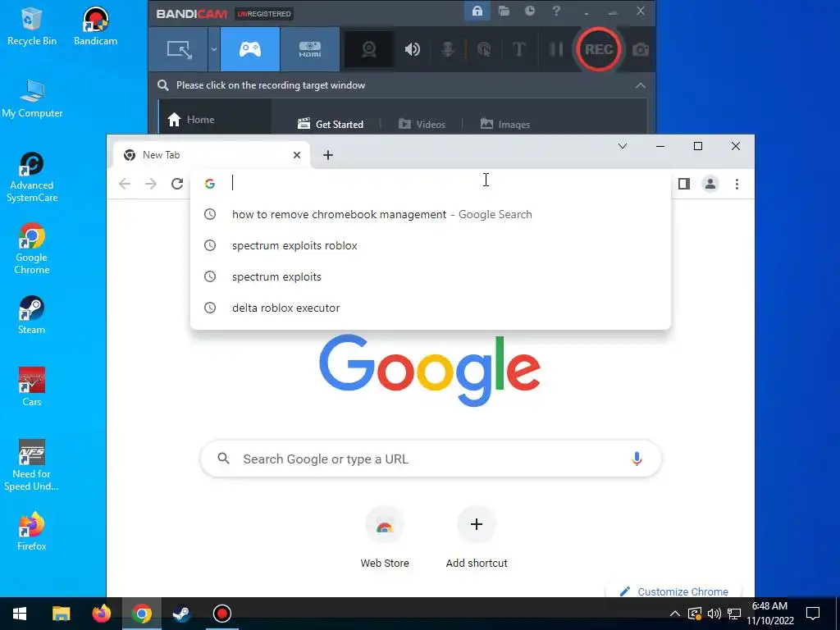This screenshot has height=630, width=840.
Task: Switch to Bandicam Get Started tab
Action: pyautogui.click(x=331, y=125)
